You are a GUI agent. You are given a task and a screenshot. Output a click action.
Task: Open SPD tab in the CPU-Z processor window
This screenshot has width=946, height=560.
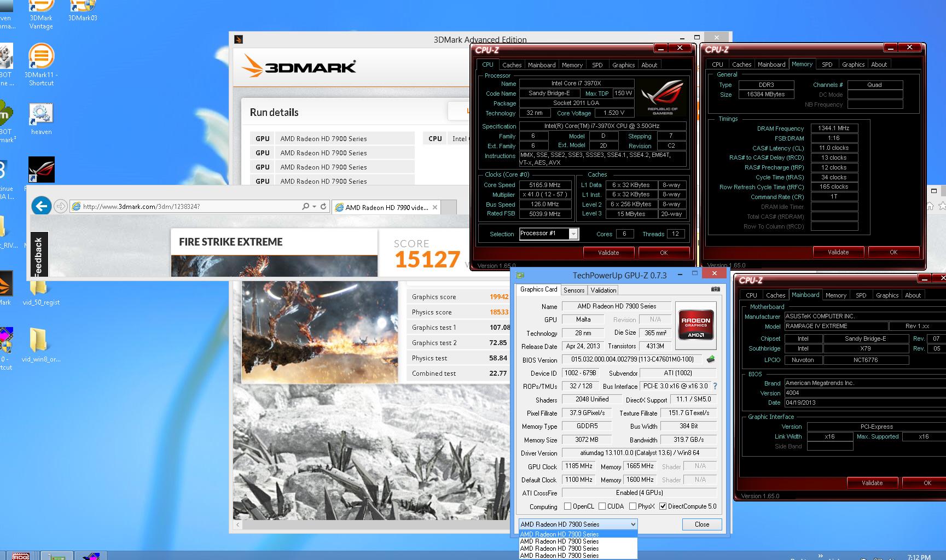point(597,65)
